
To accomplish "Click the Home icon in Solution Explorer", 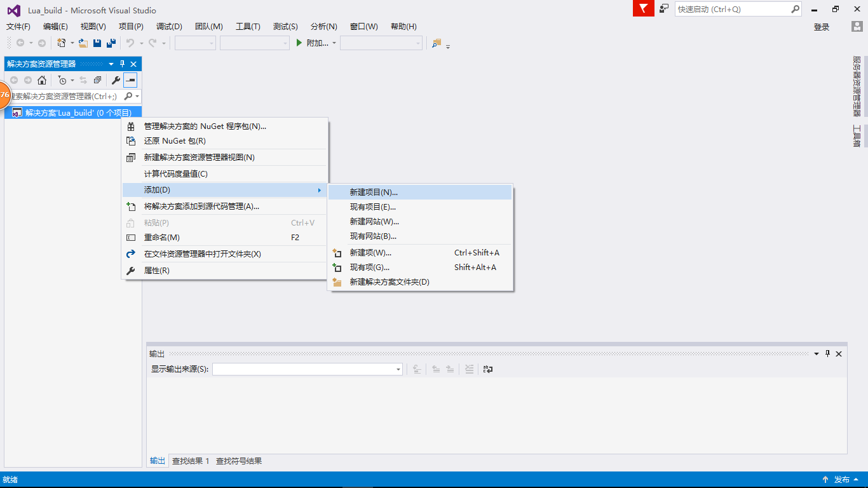I will tap(41, 80).
